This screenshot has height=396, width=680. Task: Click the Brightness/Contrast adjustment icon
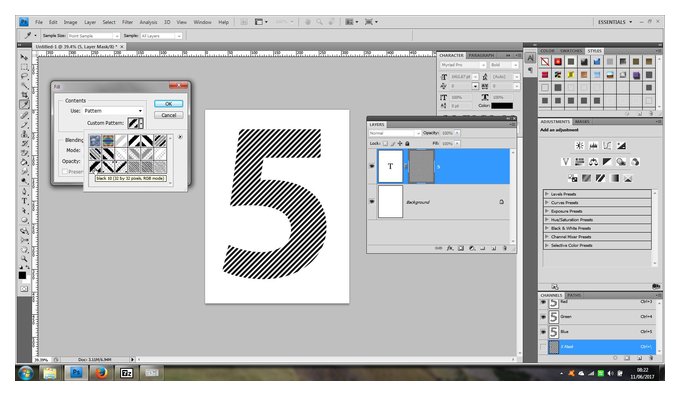[x=579, y=146]
